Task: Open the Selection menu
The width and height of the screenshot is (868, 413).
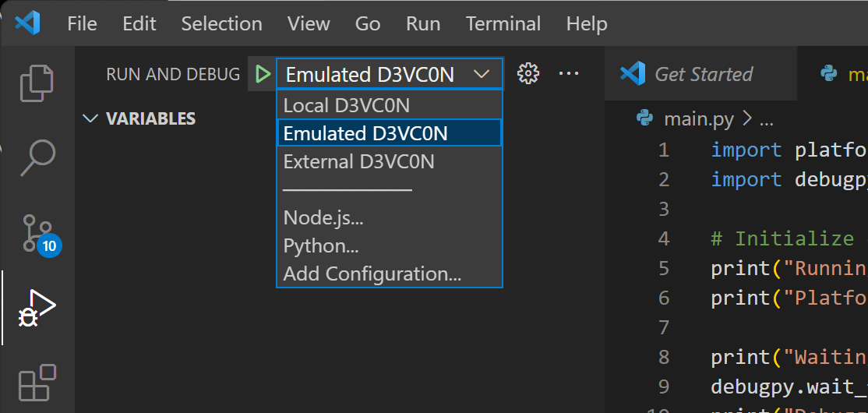Action: click(221, 23)
